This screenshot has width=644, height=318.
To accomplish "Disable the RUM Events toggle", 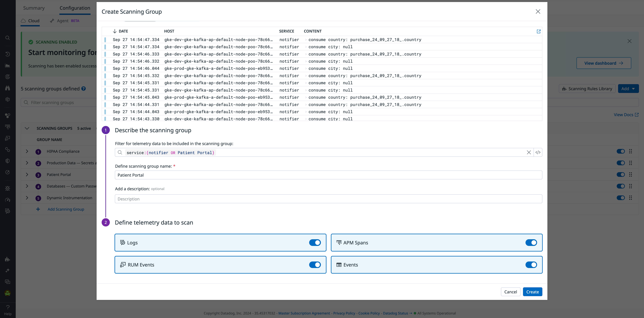I will (x=315, y=265).
